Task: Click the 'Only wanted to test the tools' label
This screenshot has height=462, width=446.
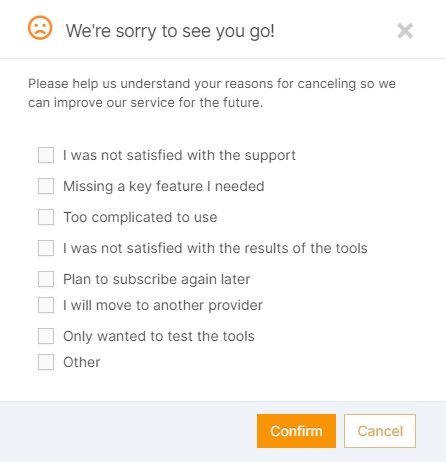Action: click(x=159, y=336)
